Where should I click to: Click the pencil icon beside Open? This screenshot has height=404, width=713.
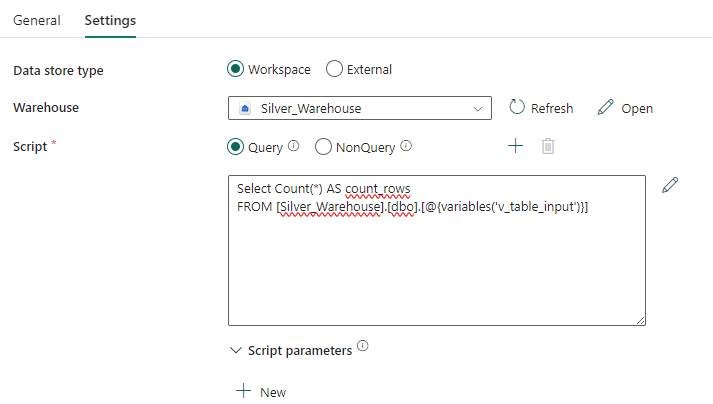605,107
